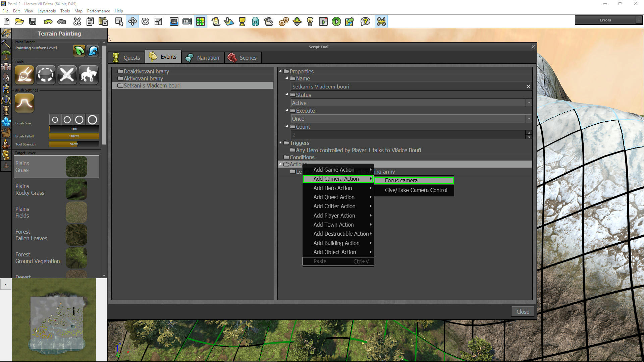Click the crossed wrench tools icon
Screen dimensions: 644x362
[381, 22]
